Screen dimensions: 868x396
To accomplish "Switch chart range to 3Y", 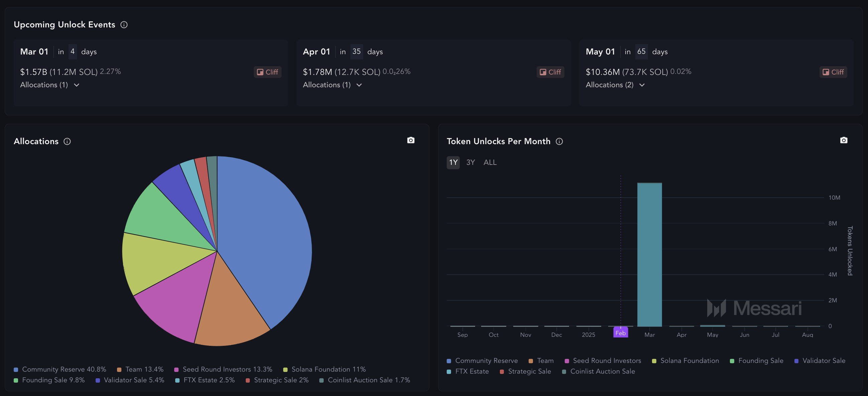I will pyautogui.click(x=470, y=163).
